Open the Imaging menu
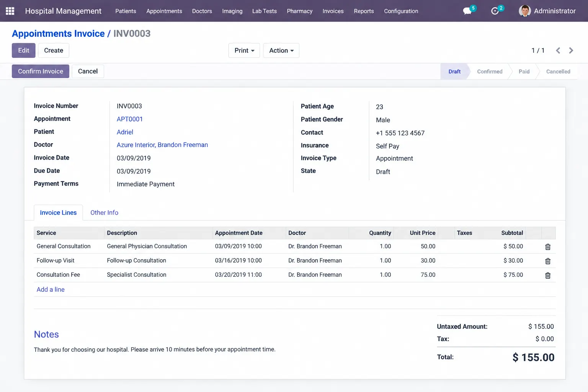The image size is (588, 392). (232, 11)
